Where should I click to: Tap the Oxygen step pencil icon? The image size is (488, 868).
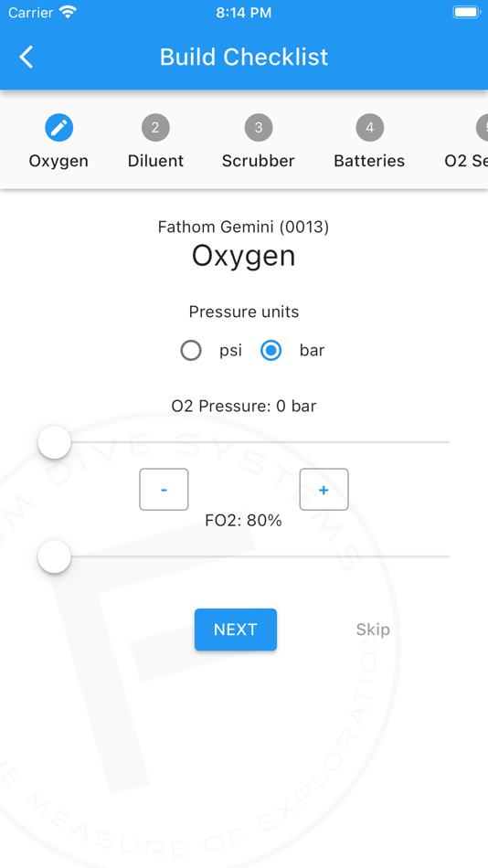pos(58,128)
